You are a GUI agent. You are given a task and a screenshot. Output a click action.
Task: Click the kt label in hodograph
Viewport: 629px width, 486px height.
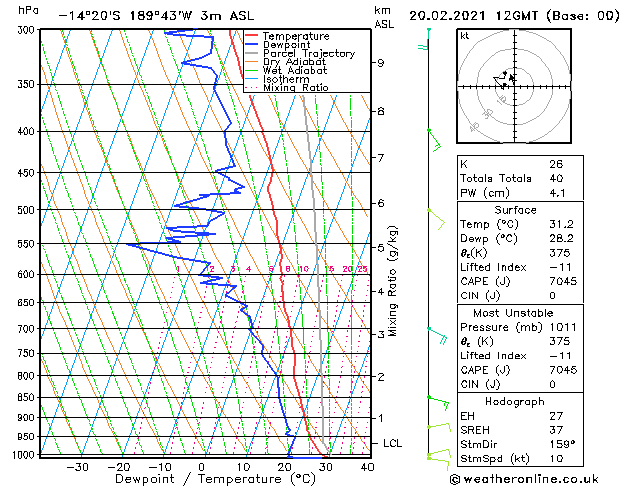pyautogui.click(x=465, y=36)
